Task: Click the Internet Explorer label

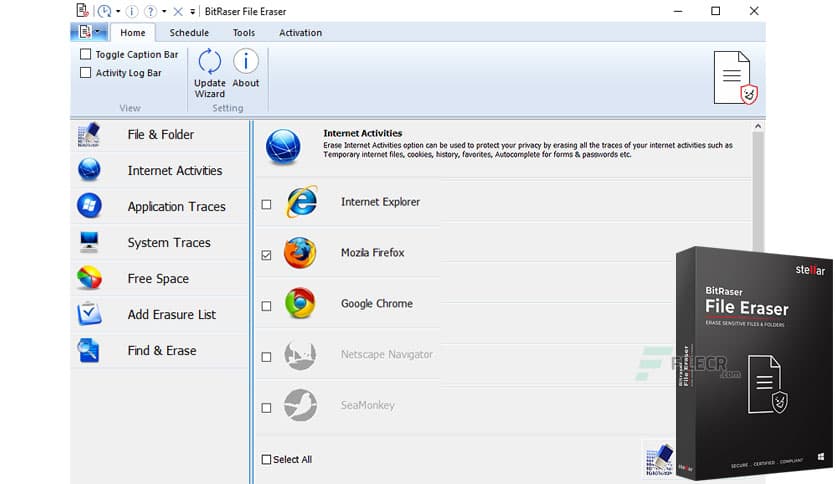Action: coord(380,202)
